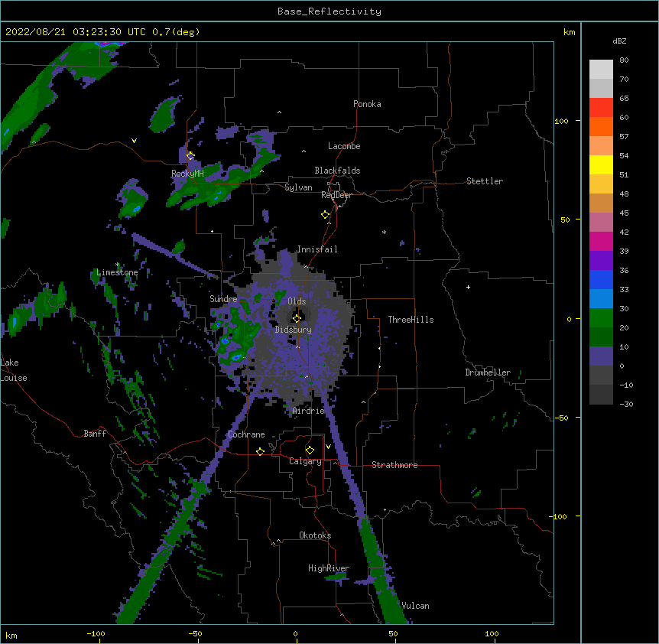Viewport: 659px width, 644px height.
Task: Click the white plus marker north of Drumheller
Action: [x=468, y=287]
